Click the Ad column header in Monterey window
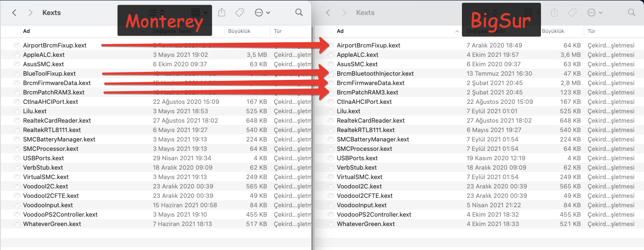This screenshot has height=250, width=644. 26,31
